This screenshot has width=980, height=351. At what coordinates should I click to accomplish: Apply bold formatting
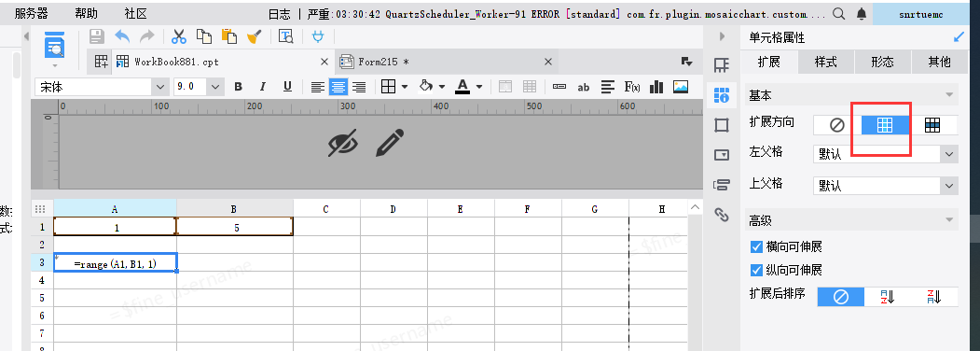pos(238,87)
